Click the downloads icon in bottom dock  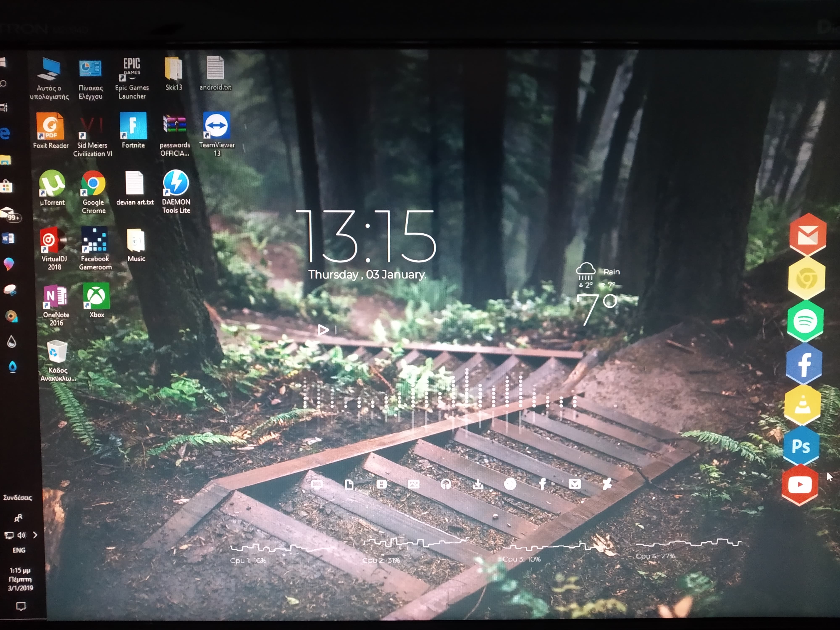tap(478, 484)
